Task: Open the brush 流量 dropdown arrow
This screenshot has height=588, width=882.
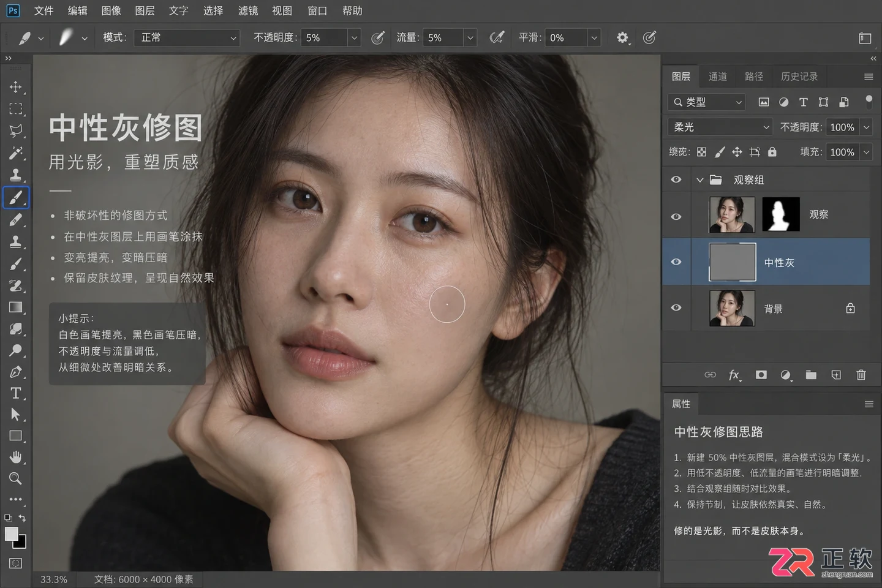Action: click(470, 37)
